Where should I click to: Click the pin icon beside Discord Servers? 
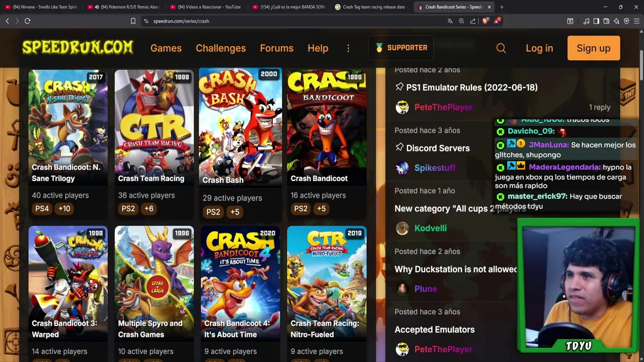point(399,147)
